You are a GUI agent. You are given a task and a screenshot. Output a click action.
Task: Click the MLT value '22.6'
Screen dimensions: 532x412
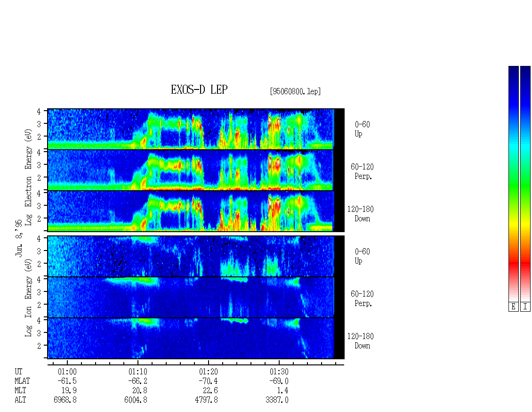click(210, 391)
